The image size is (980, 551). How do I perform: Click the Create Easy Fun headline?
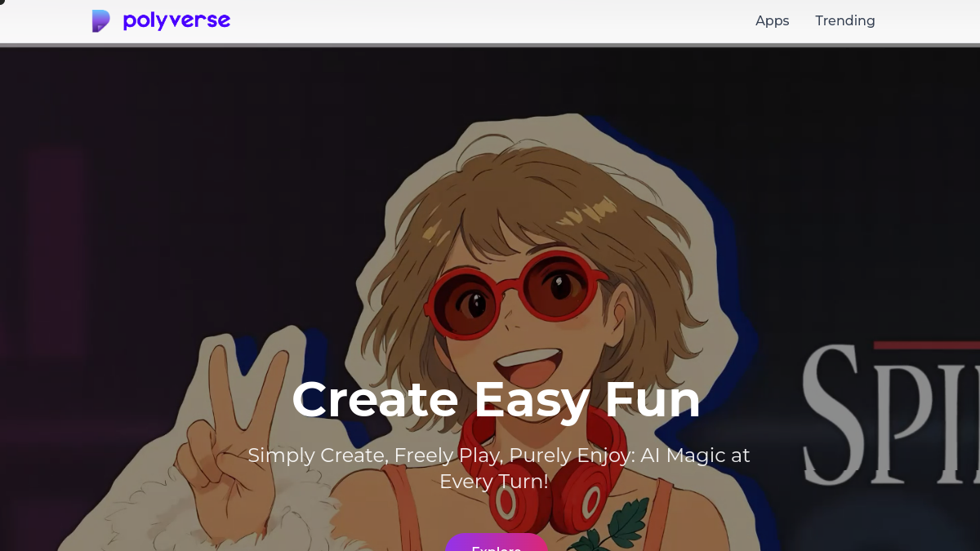(x=497, y=399)
